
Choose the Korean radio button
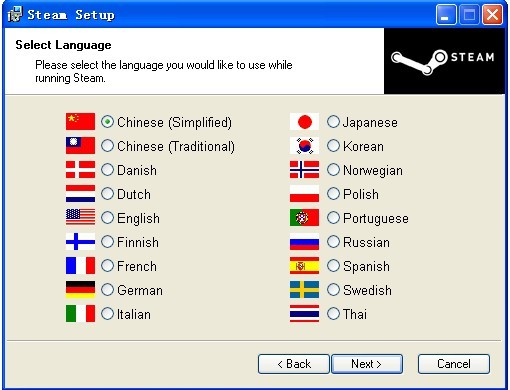pyautogui.click(x=333, y=146)
